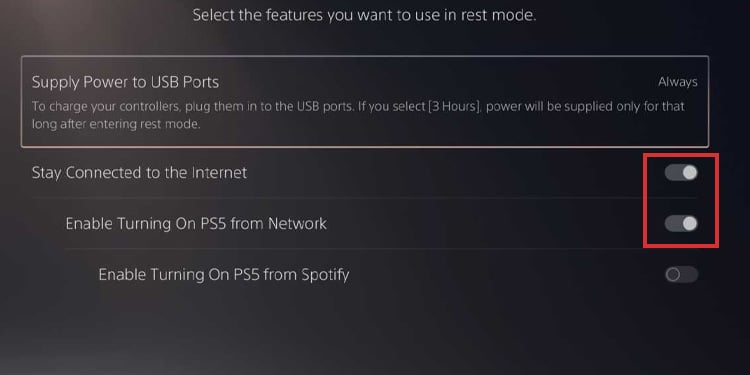This screenshot has width=750, height=375.
Task: Toggle the Stay Connected to the Internet switch
Action: (681, 173)
